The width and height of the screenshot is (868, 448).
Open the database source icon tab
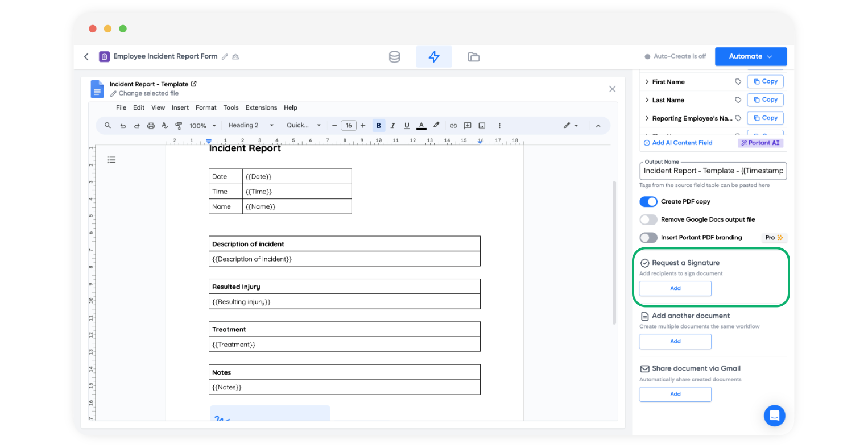pyautogui.click(x=394, y=57)
